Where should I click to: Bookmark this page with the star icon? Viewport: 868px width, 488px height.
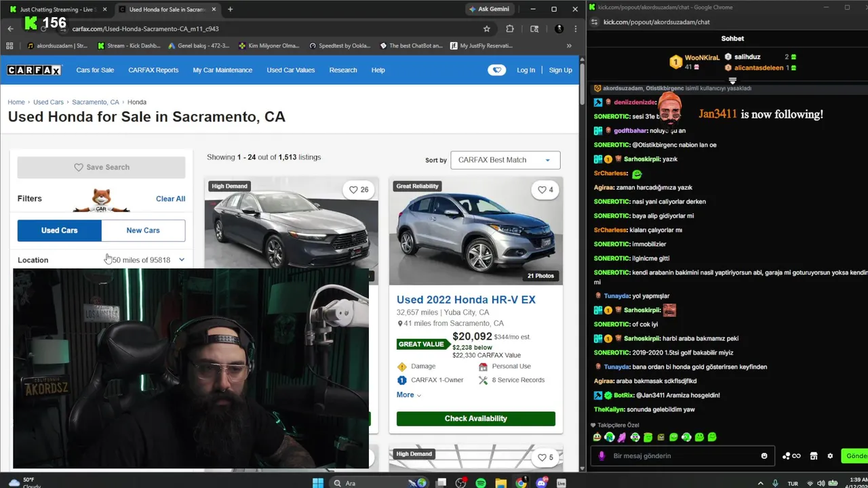pos(486,29)
